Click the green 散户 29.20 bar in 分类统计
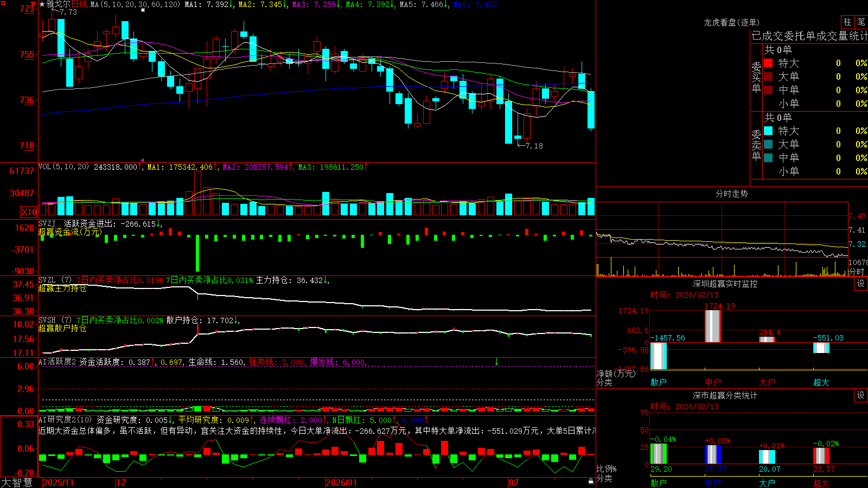This screenshot has width=868, height=488. point(659,454)
